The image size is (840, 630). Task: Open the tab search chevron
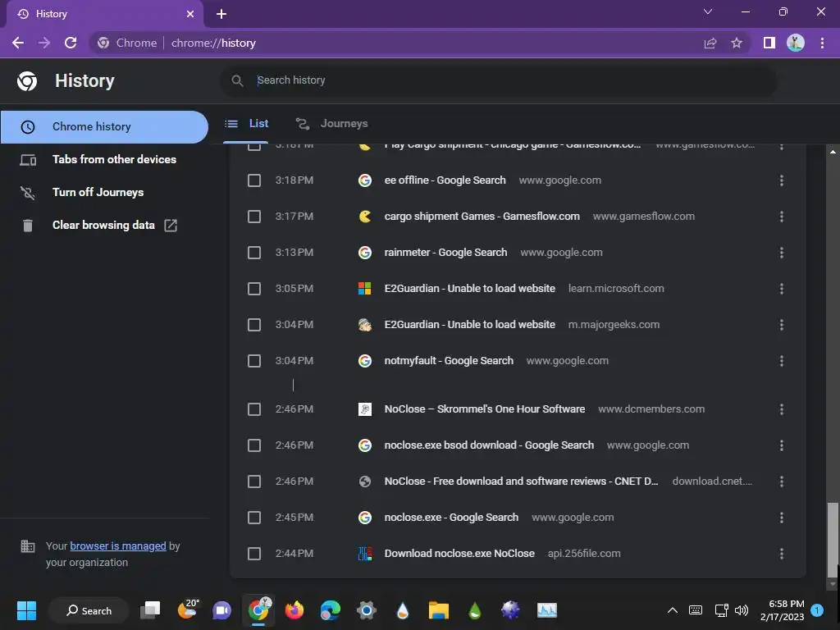coord(708,11)
